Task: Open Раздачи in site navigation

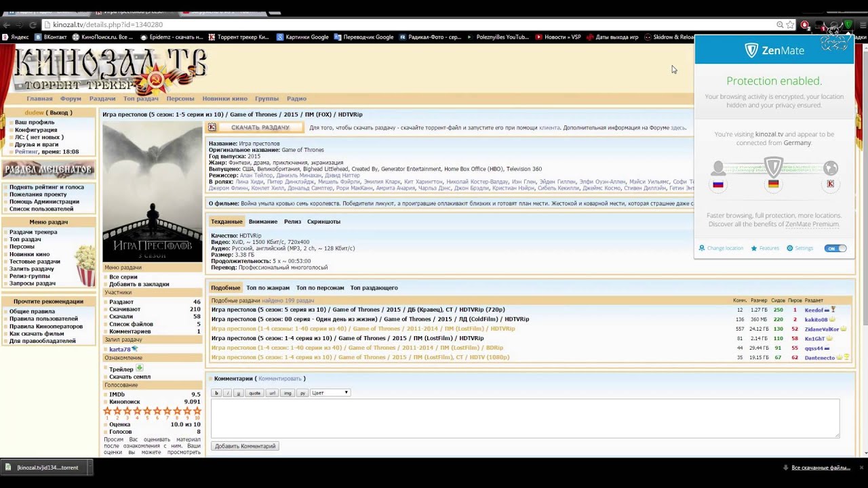Action: point(102,99)
